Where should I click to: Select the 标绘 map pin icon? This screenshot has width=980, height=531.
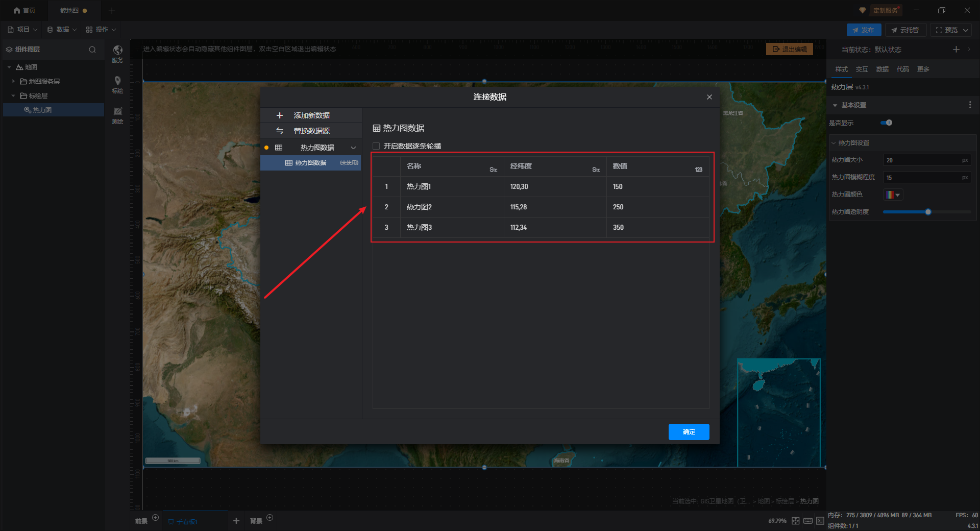pyautogui.click(x=117, y=81)
